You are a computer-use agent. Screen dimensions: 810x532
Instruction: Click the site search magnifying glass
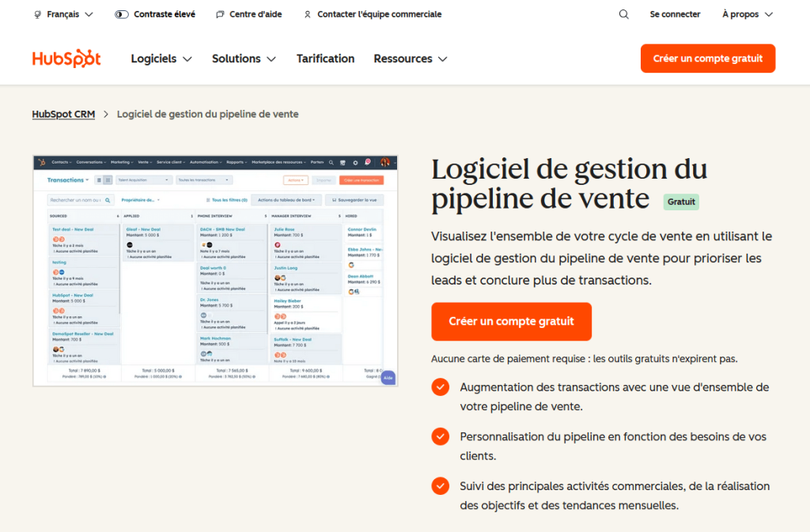click(623, 14)
